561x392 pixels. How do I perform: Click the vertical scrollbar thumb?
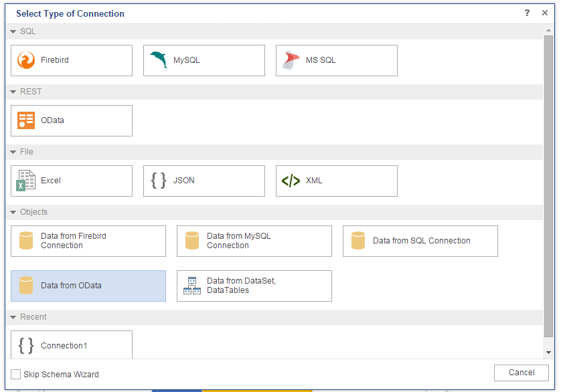click(548, 186)
